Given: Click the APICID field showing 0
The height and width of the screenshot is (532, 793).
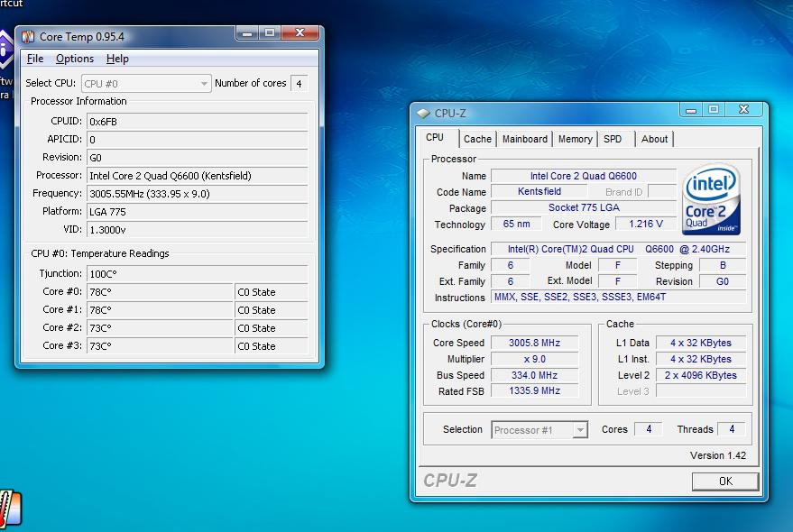Looking at the screenshot, I should pos(198,140).
